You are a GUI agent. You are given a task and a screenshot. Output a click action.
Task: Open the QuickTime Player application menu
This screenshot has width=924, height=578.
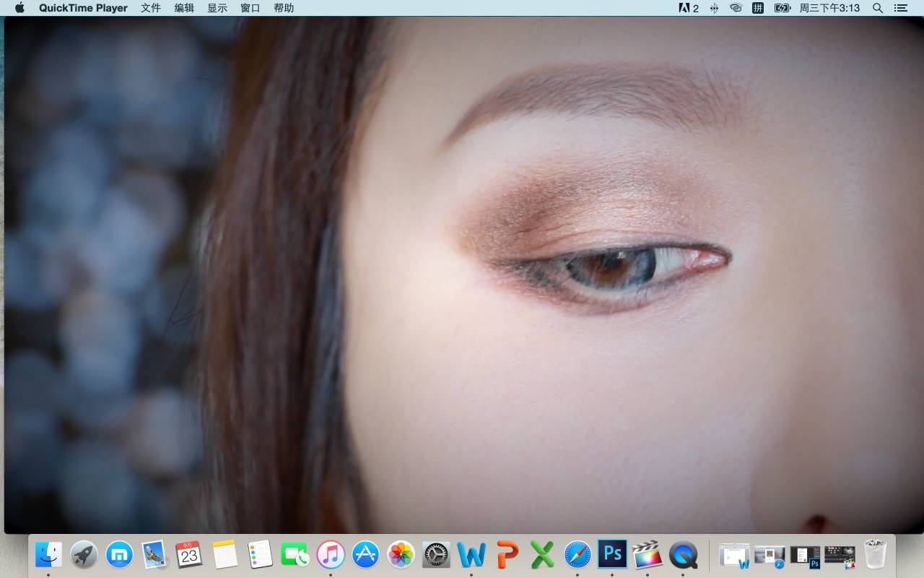pos(83,8)
